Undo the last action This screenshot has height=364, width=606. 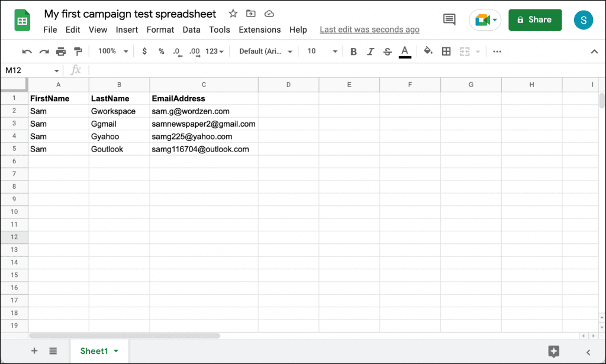[x=27, y=51]
